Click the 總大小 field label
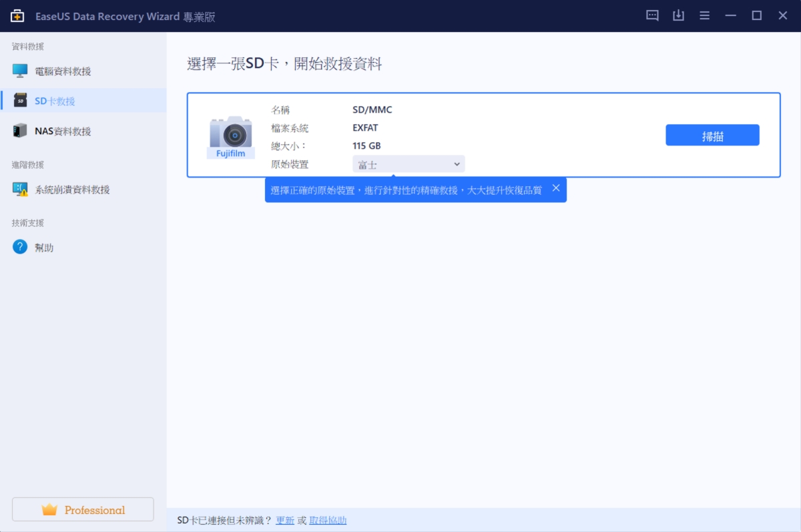 pyautogui.click(x=288, y=146)
